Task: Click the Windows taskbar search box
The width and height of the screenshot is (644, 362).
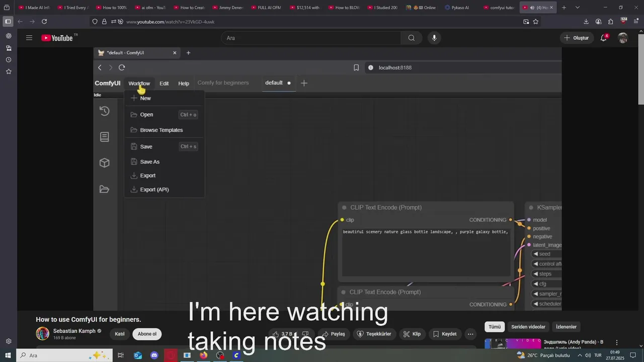Action: (x=64, y=355)
